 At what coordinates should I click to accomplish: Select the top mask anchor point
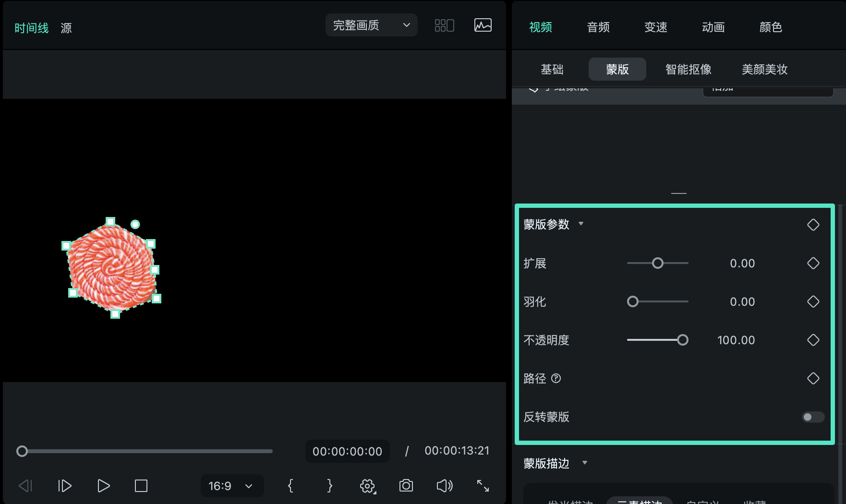coord(110,222)
